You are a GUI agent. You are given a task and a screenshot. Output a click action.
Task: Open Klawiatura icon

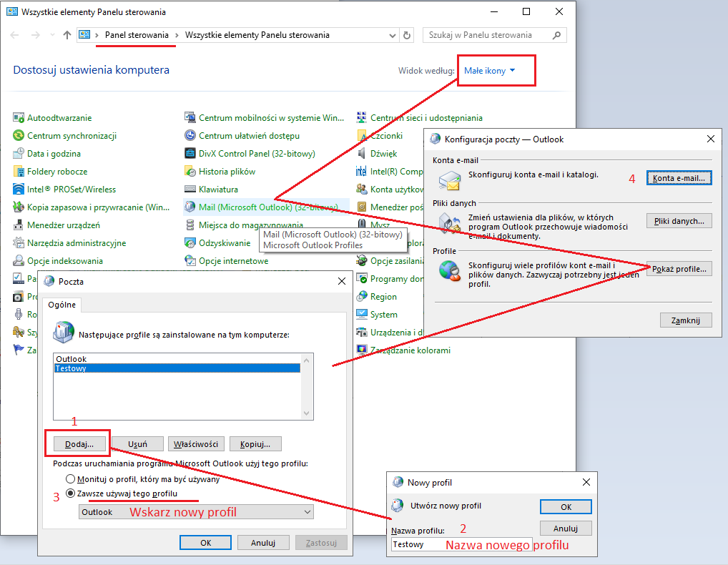coord(190,190)
